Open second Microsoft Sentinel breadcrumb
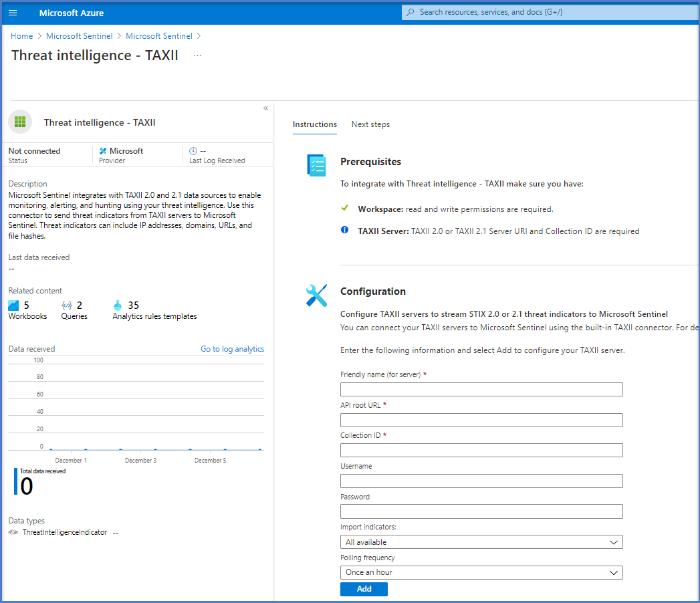700x603 pixels. click(159, 36)
